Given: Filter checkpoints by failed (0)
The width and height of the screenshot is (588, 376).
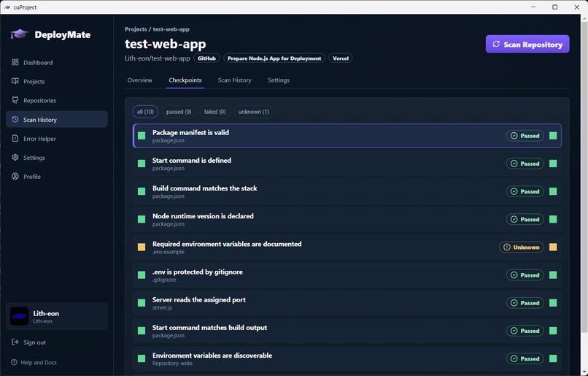Looking at the screenshot, I should (x=215, y=112).
